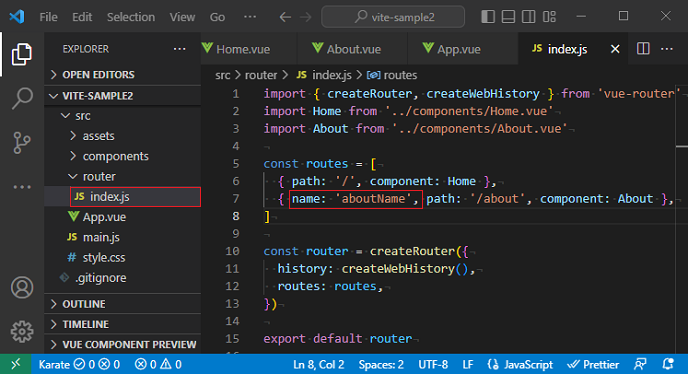Open the Manage gear icon

click(22, 332)
